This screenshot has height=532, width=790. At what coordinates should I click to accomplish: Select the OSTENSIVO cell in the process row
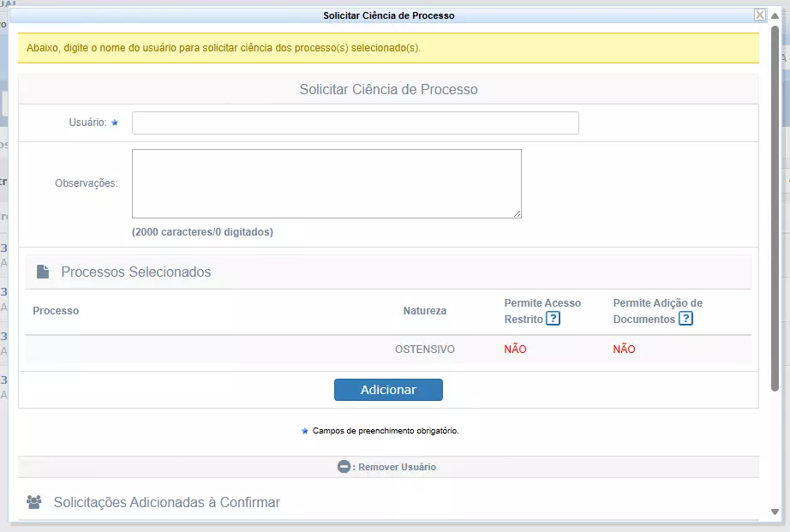pos(425,350)
